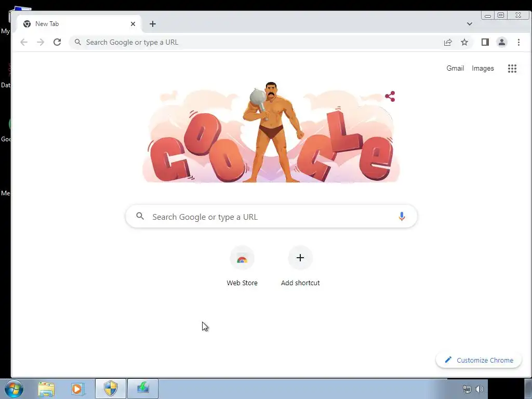Click the Customize Chrome button
This screenshot has width=532, height=399.
(478, 360)
